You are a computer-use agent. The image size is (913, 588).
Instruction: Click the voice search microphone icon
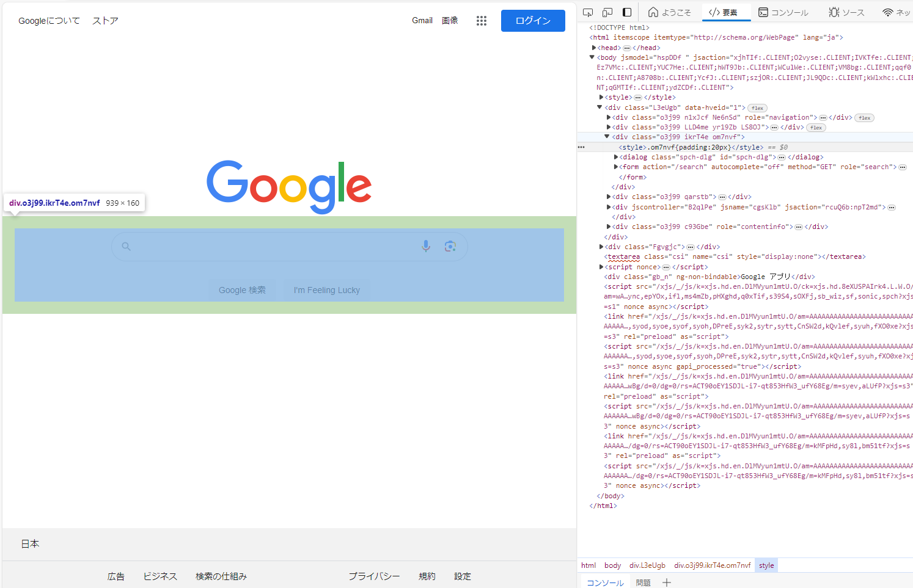[x=425, y=246]
